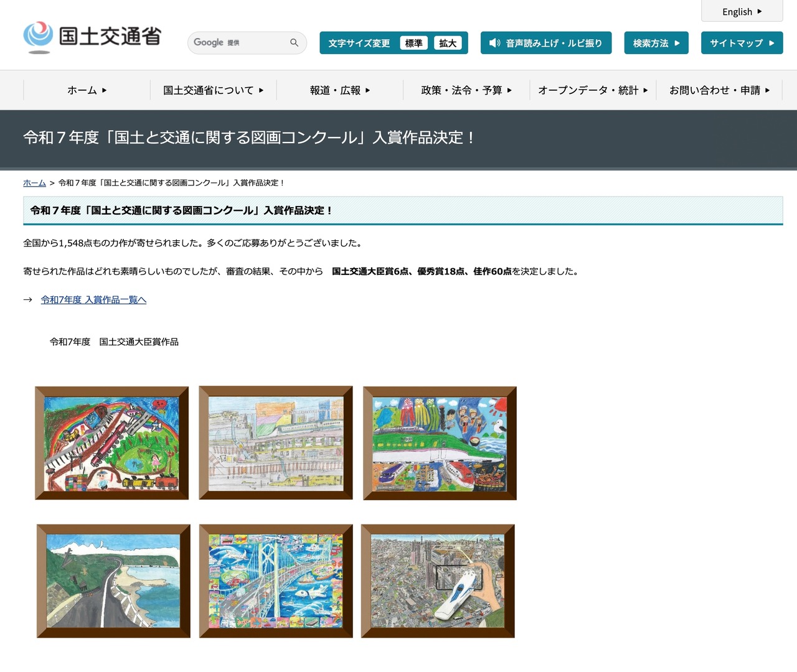The image size is (797, 672).
Task: Click the arrow on ホーム menu
Action: point(104,90)
